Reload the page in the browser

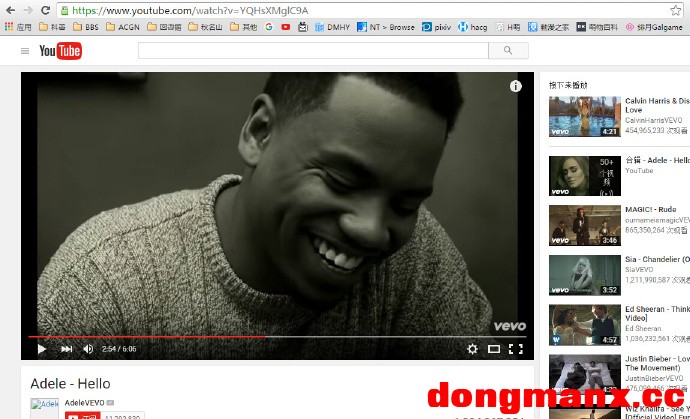(45, 10)
